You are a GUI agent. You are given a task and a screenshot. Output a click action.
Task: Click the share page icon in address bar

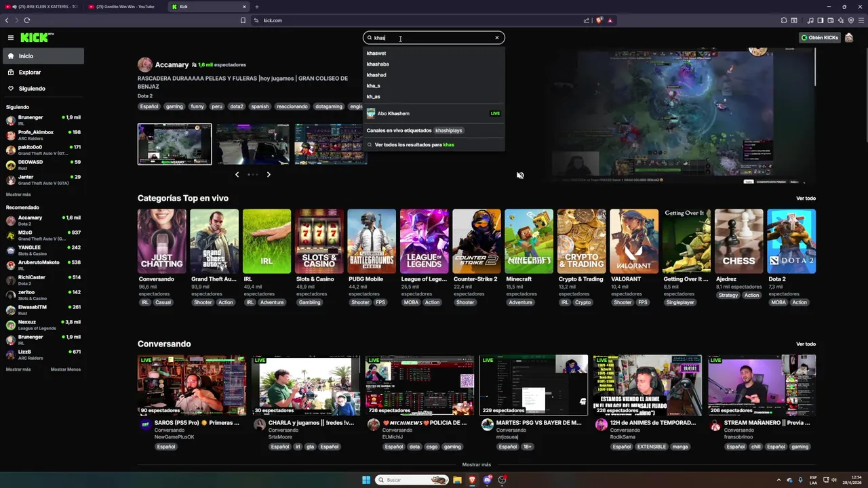tap(587, 20)
